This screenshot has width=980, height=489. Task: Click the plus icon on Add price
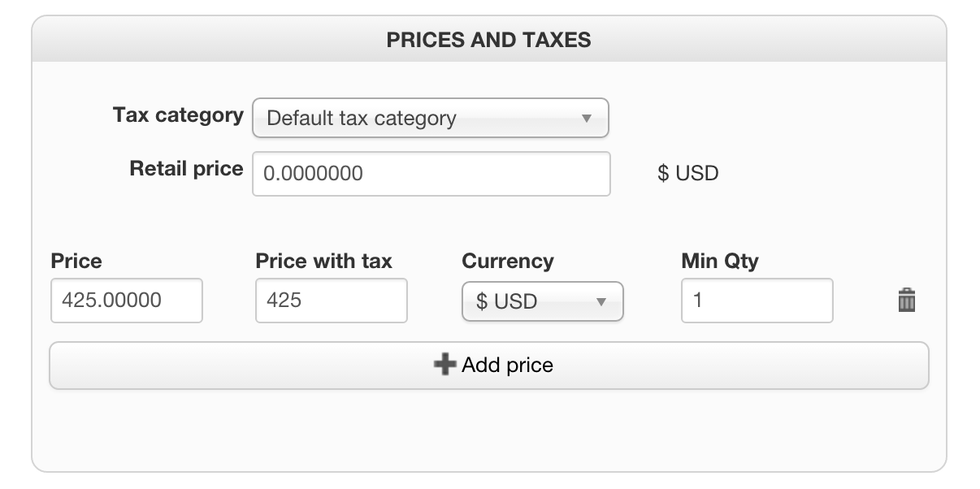coord(444,365)
